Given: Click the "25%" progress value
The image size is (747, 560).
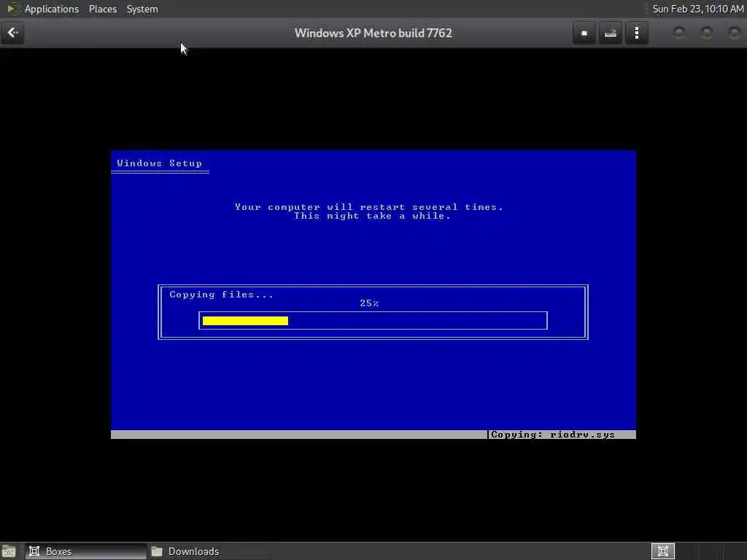Looking at the screenshot, I should click(x=369, y=303).
